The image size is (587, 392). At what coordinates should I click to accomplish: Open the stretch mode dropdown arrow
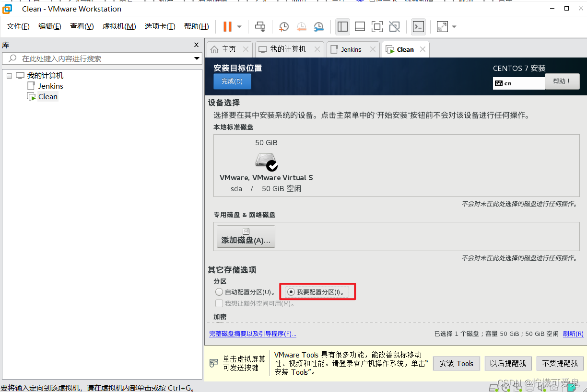click(454, 27)
